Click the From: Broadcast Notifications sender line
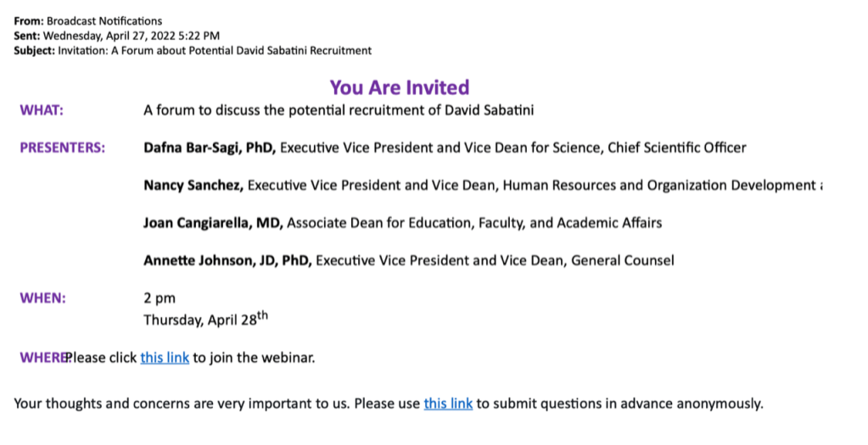 (x=87, y=21)
